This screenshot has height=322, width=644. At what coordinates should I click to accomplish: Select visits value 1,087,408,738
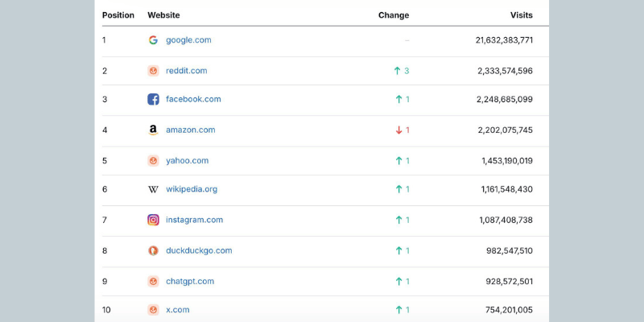(506, 220)
